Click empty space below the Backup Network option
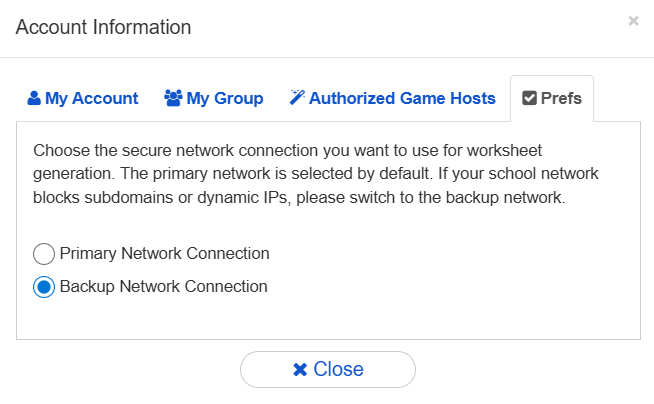 click(328, 320)
